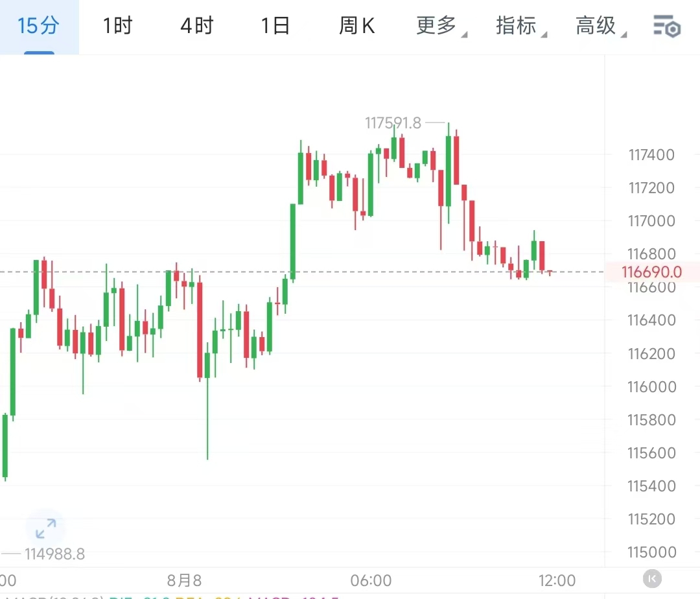Screen dimensions: 700x599
Task: Expand the 更多 dropdown
Action: click(438, 27)
